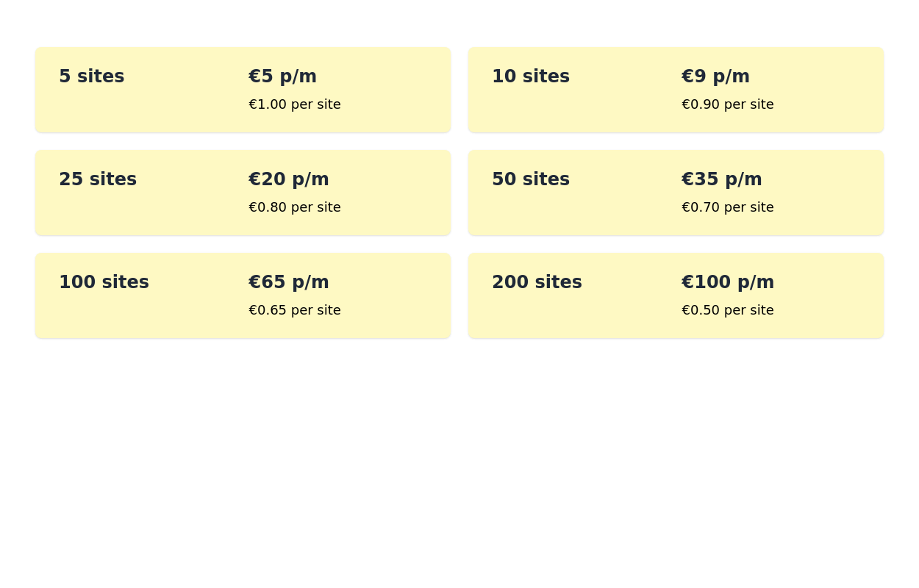Screen dimensions: 919x588
Task: Click the €65 p/m price label
Action: (288, 282)
